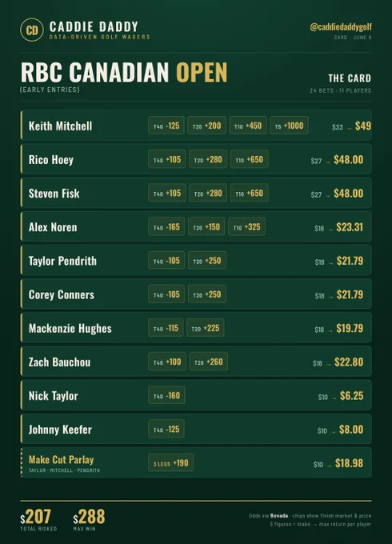Click Rico Hoey T10 +650 chip
This screenshot has width=392, height=544.
pos(249,159)
